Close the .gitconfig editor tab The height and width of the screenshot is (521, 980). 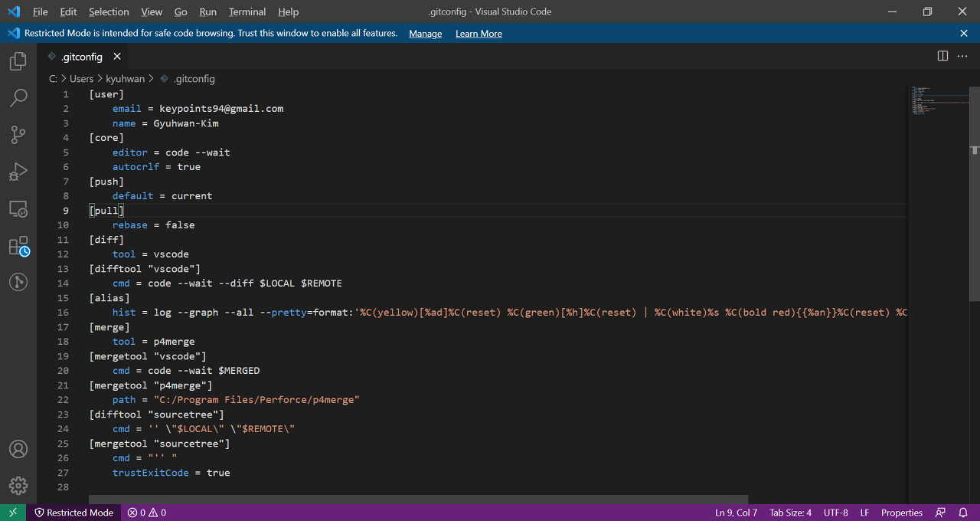(x=117, y=56)
